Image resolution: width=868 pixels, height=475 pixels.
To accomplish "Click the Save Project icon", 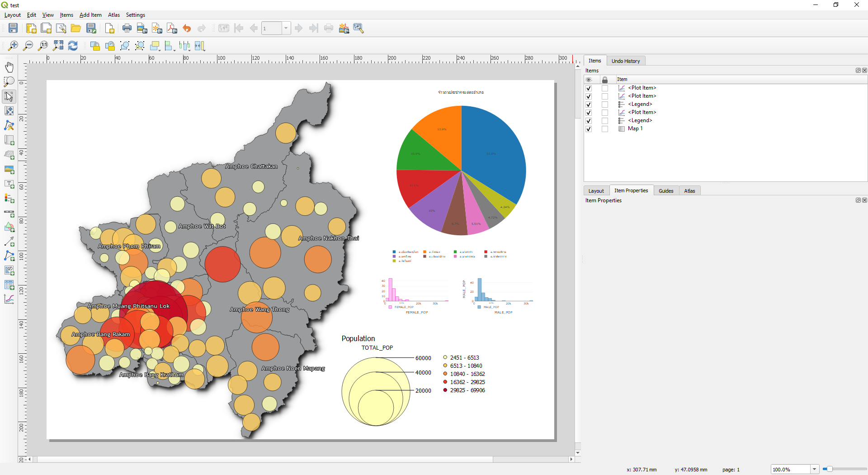I will [x=13, y=28].
